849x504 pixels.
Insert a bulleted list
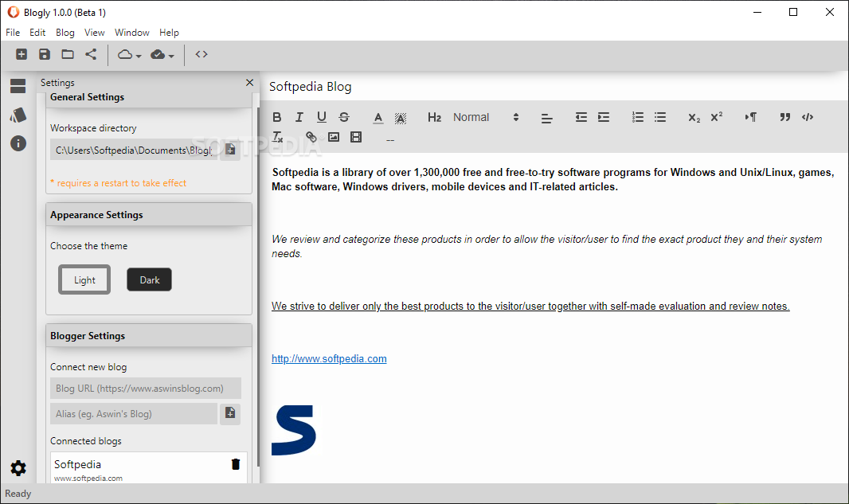[x=660, y=117]
